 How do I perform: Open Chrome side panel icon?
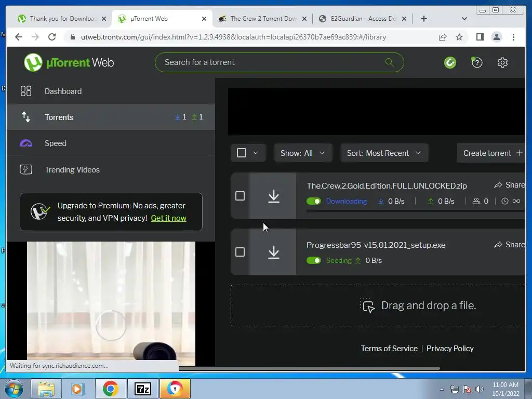(480, 37)
